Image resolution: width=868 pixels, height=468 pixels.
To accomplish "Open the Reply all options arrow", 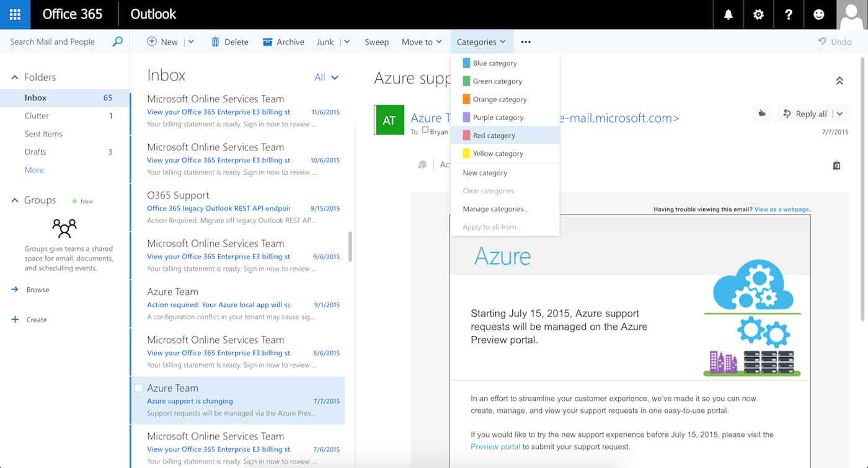I will click(x=839, y=113).
